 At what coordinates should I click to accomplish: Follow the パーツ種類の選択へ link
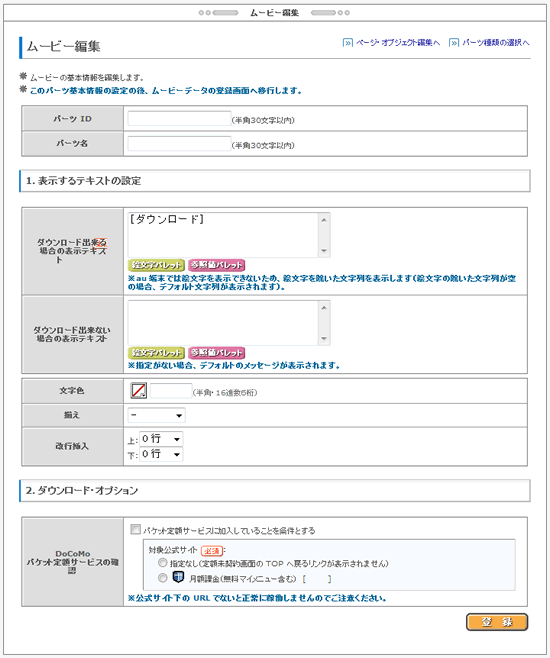496,42
